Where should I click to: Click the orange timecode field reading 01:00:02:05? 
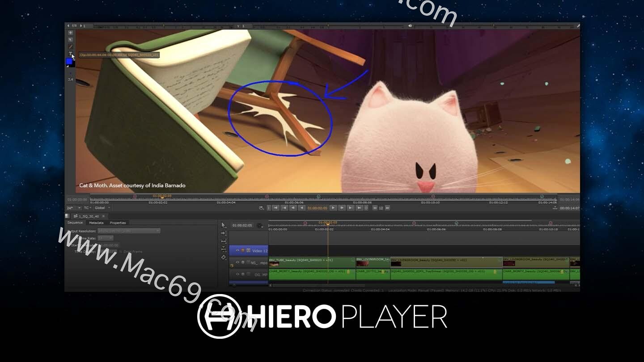click(318, 207)
